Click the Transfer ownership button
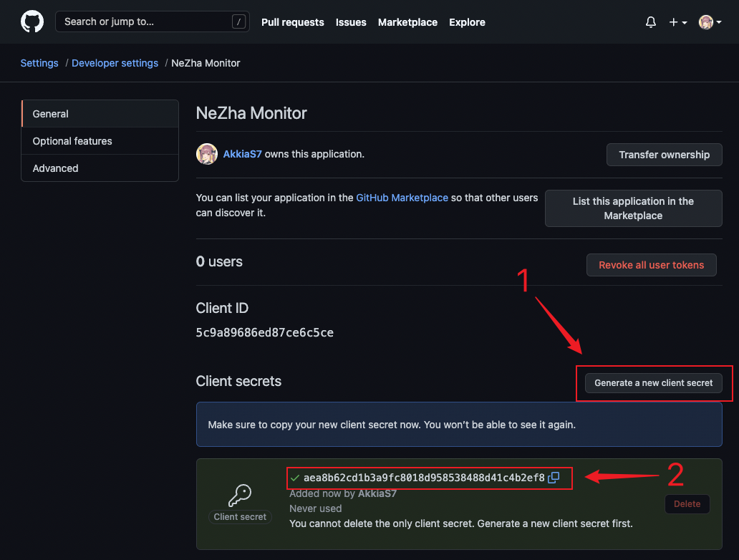739x560 pixels. [664, 155]
